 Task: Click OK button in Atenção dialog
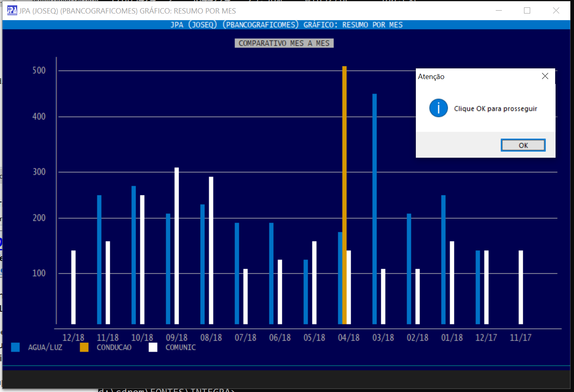pyautogui.click(x=523, y=145)
